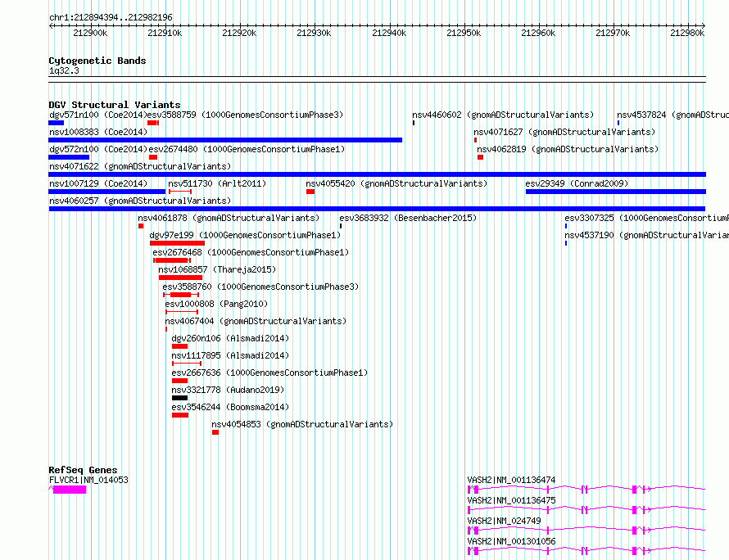This screenshot has width=729, height=560.
Task: Click the 212940k ruler position
Action: click(389, 33)
